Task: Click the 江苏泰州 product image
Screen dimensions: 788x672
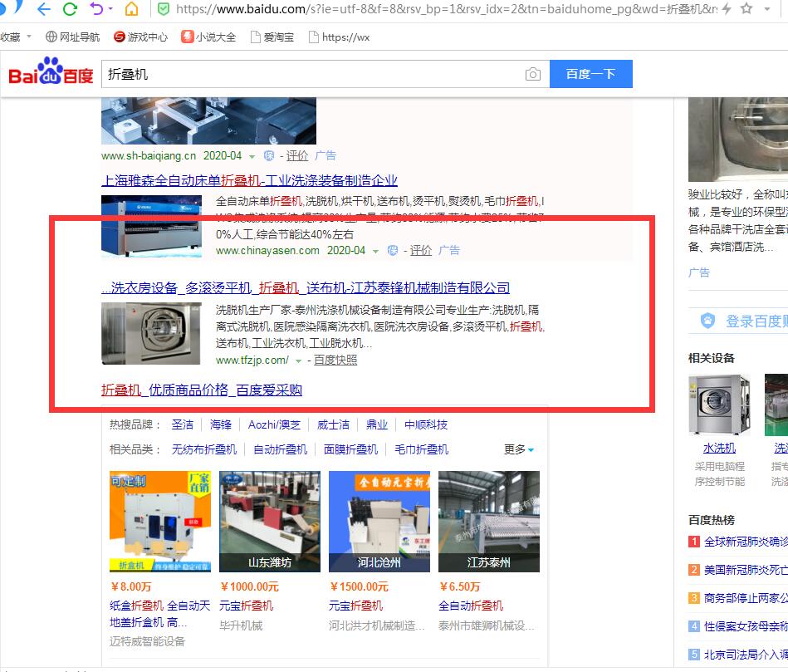Action: click(x=489, y=522)
